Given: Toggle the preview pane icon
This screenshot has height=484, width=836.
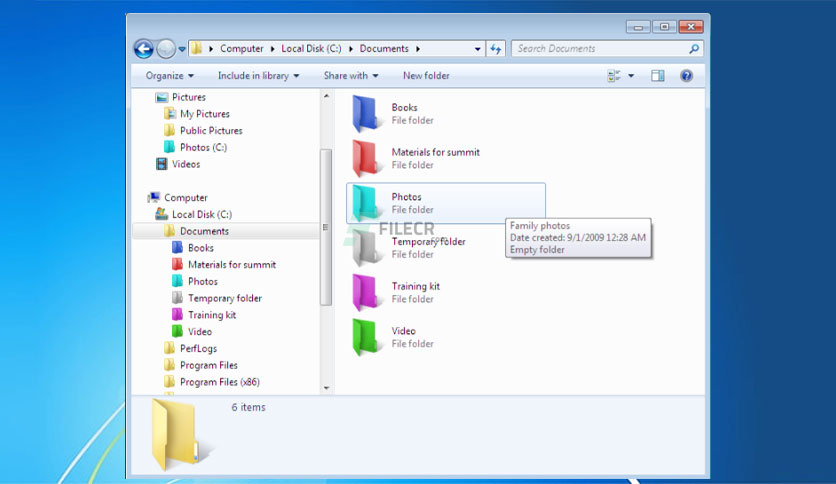Looking at the screenshot, I should (658, 76).
